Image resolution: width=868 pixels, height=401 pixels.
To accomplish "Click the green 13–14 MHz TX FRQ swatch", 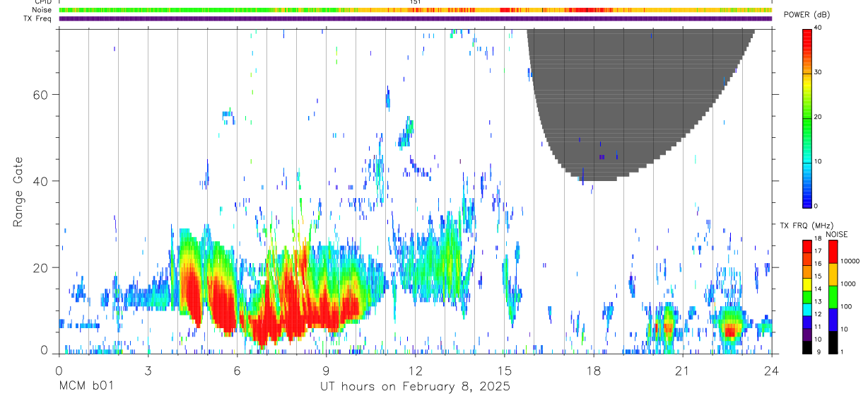I will tap(807, 297).
